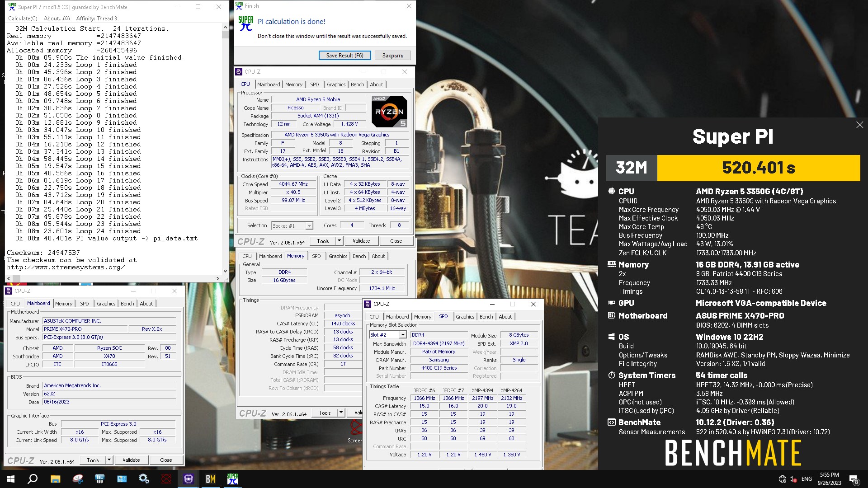Switch to Bench tab in CPU-Z CPU window
The width and height of the screenshot is (868, 488).
point(358,84)
